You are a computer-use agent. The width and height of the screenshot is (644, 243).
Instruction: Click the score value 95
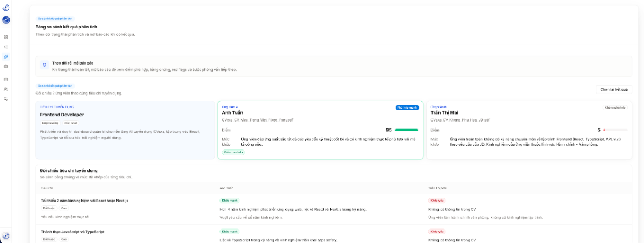click(x=389, y=130)
